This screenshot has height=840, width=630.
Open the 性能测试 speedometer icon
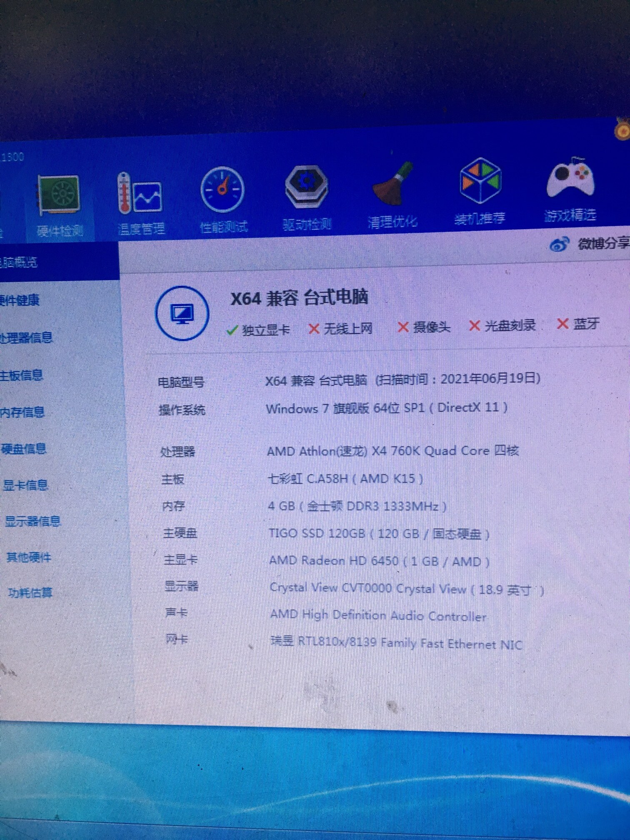pos(222,190)
